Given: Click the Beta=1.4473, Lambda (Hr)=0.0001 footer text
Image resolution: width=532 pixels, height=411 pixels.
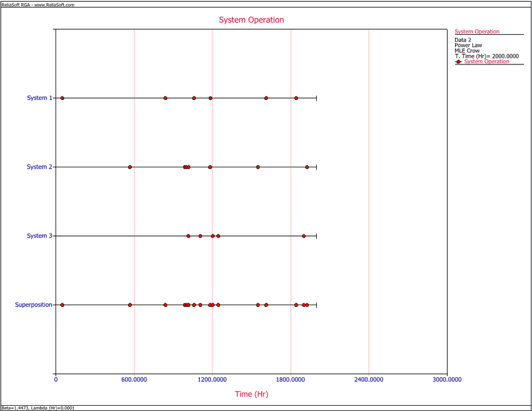Looking at the screenshot, I should click(x=38, y=408).
